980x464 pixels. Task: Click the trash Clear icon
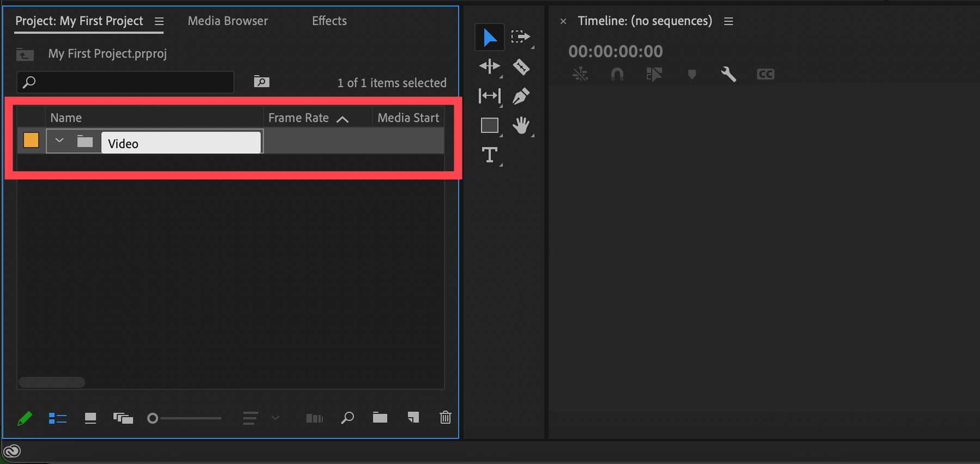point(445,418)
